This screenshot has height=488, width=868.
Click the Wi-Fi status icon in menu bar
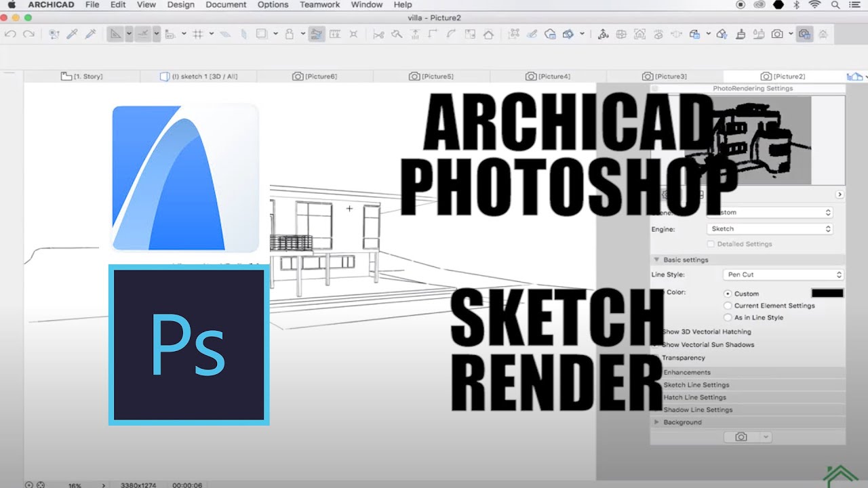814,5
